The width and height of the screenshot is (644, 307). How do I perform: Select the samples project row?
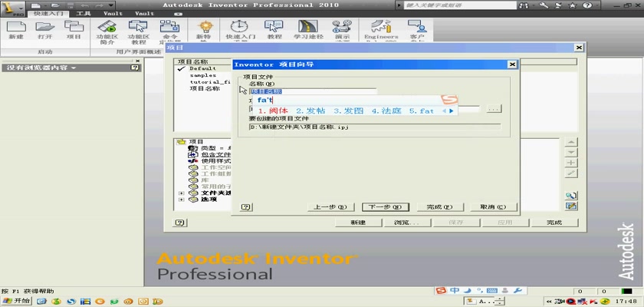click(x=202, y=75)
